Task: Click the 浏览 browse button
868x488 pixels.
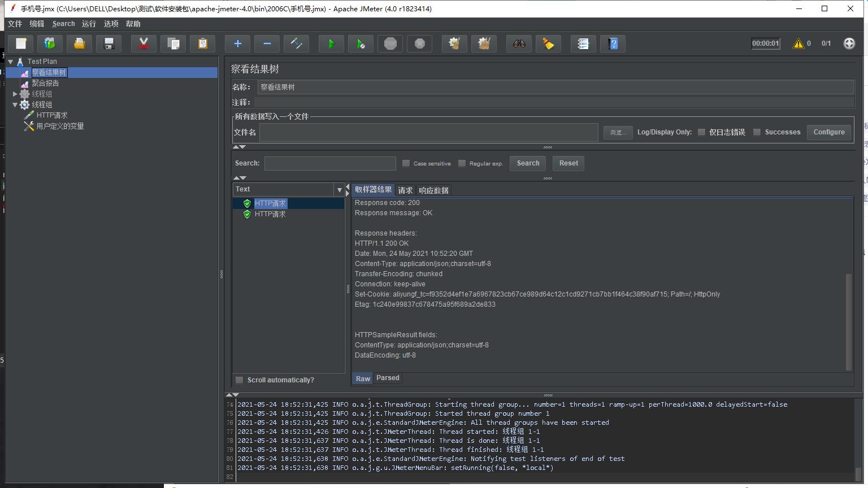Action: 618,132
